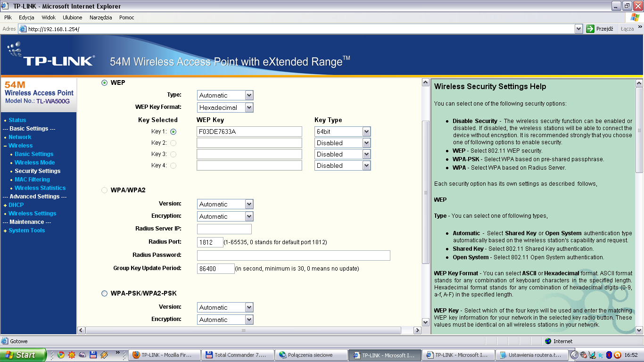644x362 pixels.
Task: Open the WEP Type dropdown
Action: (225, 95)
